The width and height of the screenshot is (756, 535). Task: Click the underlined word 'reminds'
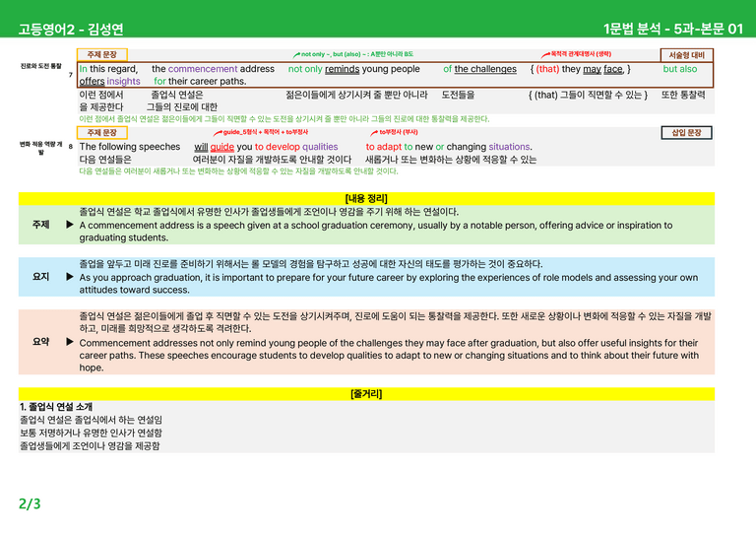click(342, 69)
